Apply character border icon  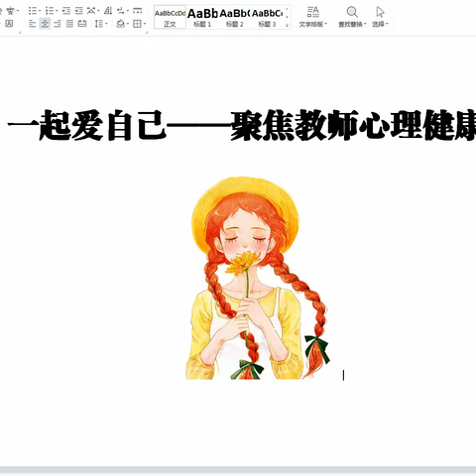point(9,24)
